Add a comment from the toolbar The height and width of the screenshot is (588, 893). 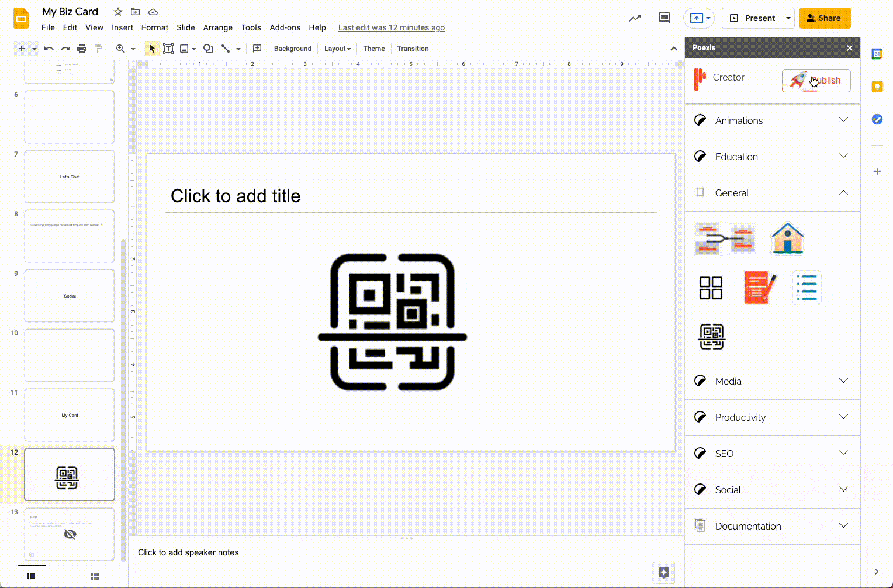[257, 49]
